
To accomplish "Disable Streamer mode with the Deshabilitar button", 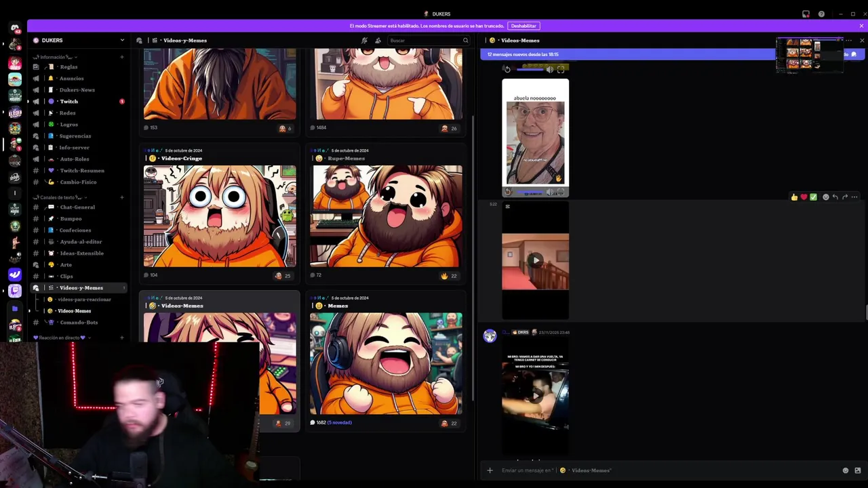I will click(x=524, y=26).
